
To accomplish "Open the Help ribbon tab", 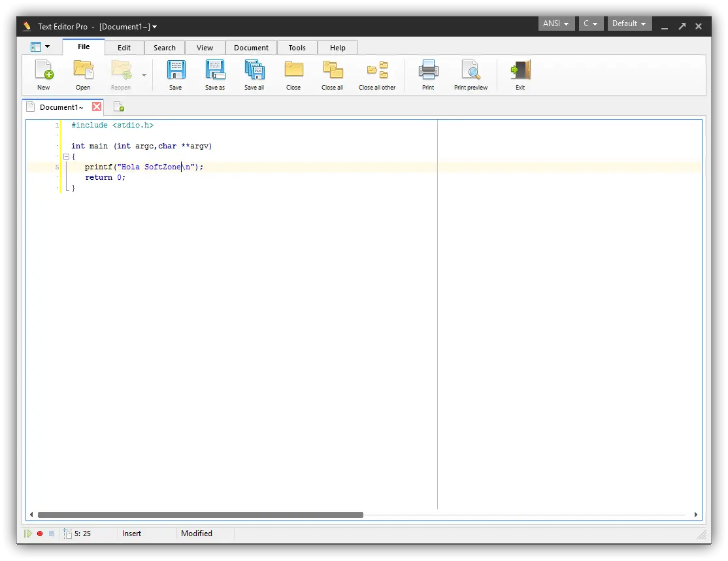I will (338, 47).
